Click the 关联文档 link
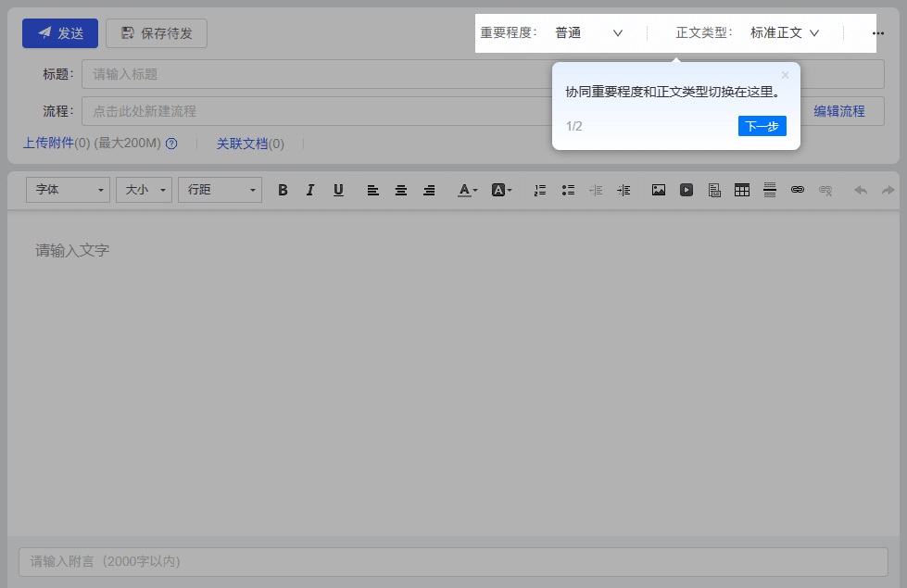Image resolution: width=907 pixels, height=588 pixels. tap(243, 144)
